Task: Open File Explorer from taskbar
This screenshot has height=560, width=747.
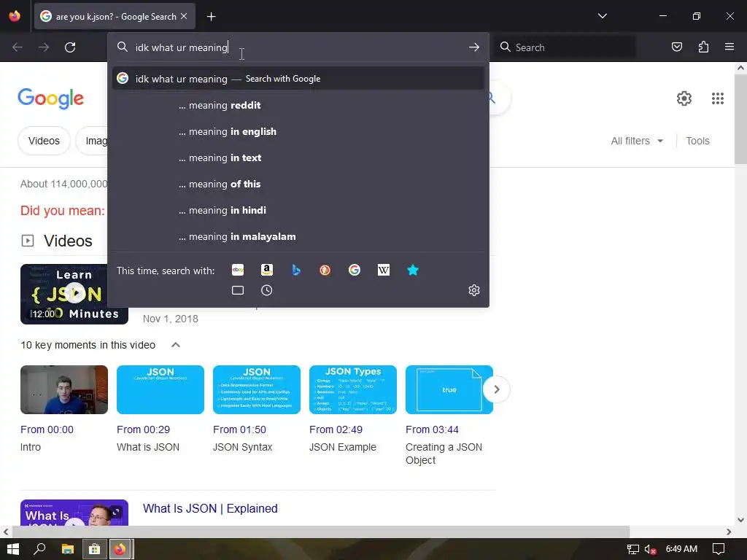Action: point(68,549)
